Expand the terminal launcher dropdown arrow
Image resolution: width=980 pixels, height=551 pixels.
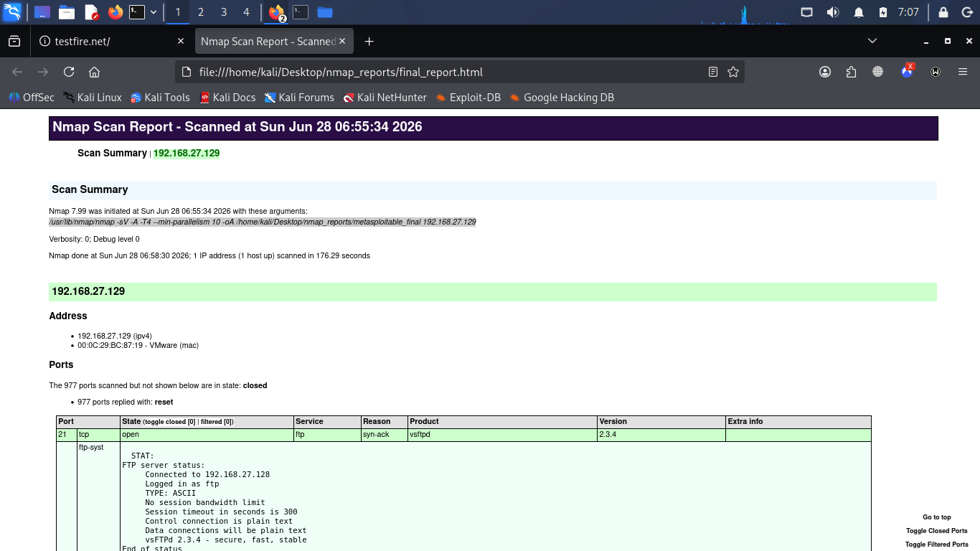point(154,12)
